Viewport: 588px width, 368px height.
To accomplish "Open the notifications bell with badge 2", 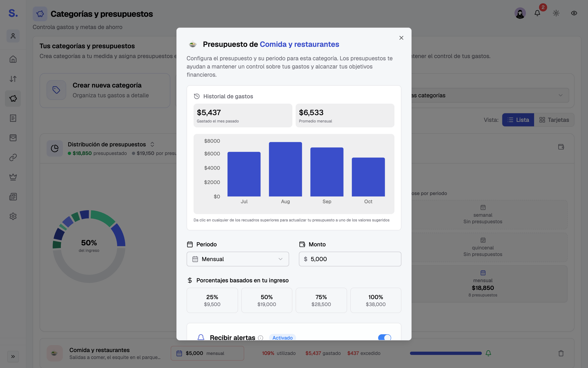I will point(537,13).
